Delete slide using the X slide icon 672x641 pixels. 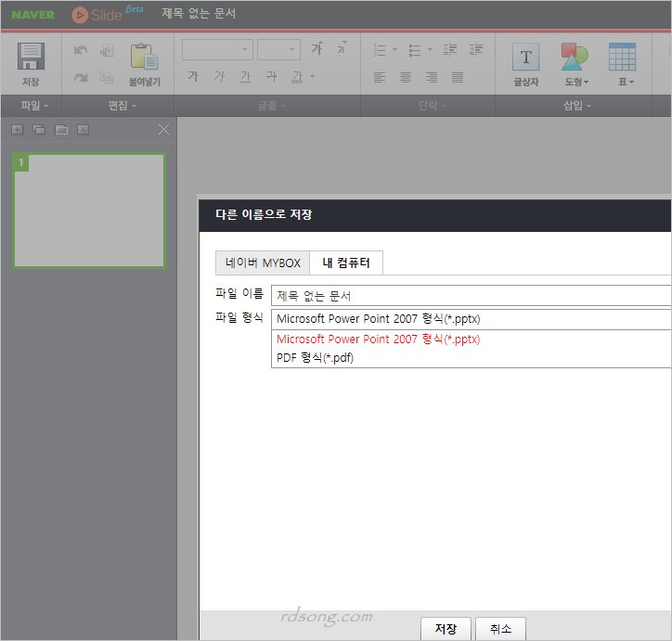[x=83, y=129]
